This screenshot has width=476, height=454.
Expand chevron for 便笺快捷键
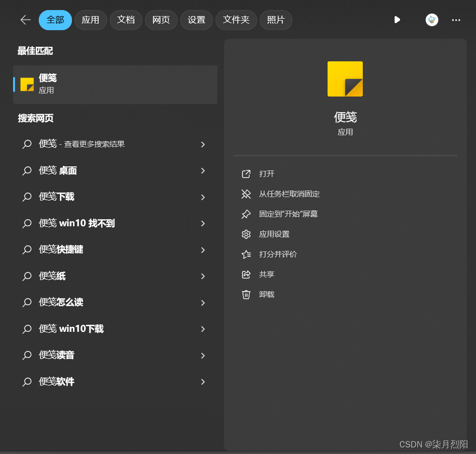click(x=203, y=250)
